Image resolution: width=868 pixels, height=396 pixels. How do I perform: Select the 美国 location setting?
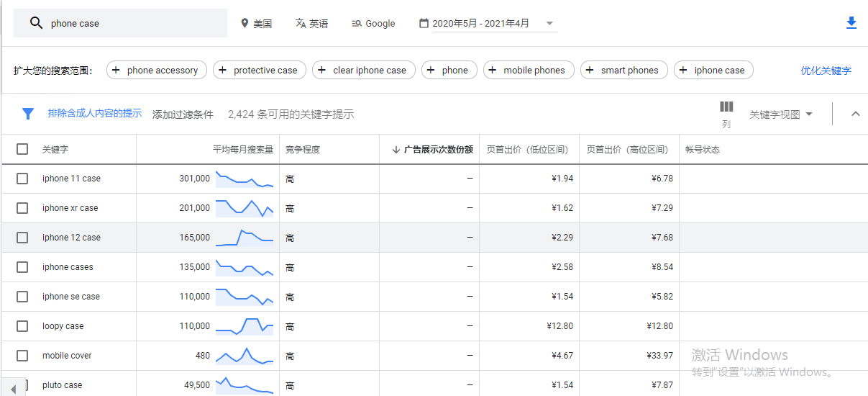click(x=257, y=23)
